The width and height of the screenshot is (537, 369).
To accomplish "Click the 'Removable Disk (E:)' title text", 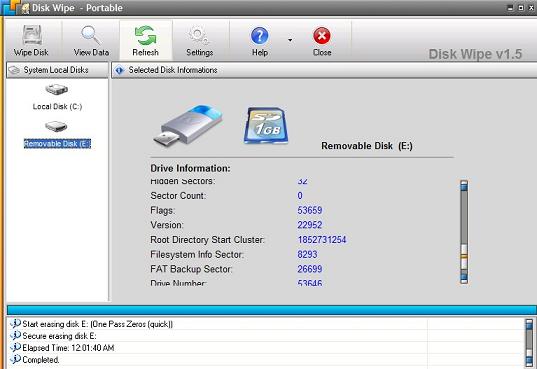I will coord(367,146).
